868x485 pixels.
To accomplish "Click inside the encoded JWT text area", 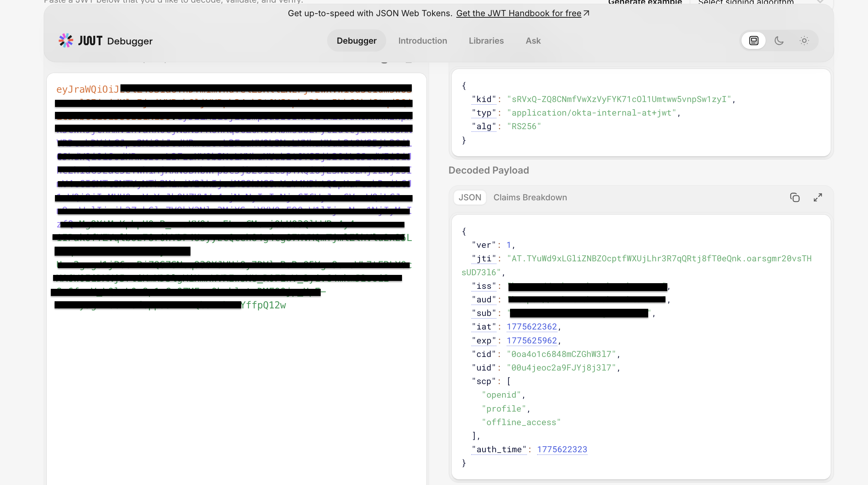I will tap(236, 377).
